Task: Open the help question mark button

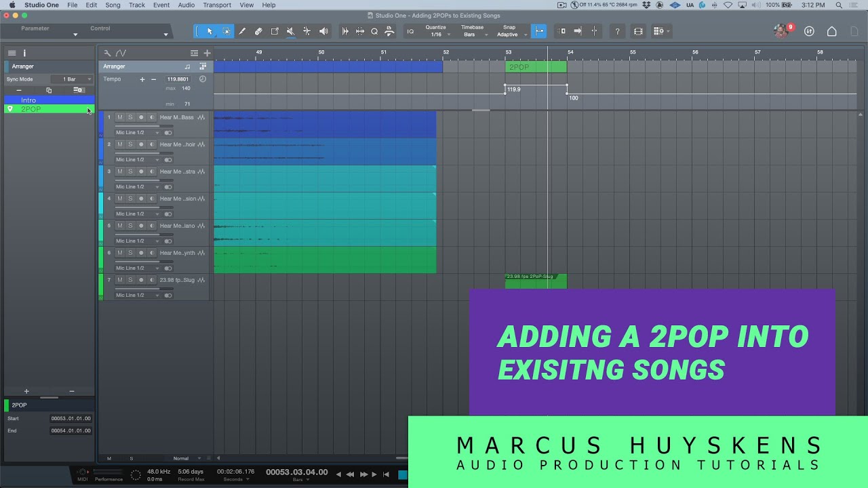Action: (x=617, y=31)
